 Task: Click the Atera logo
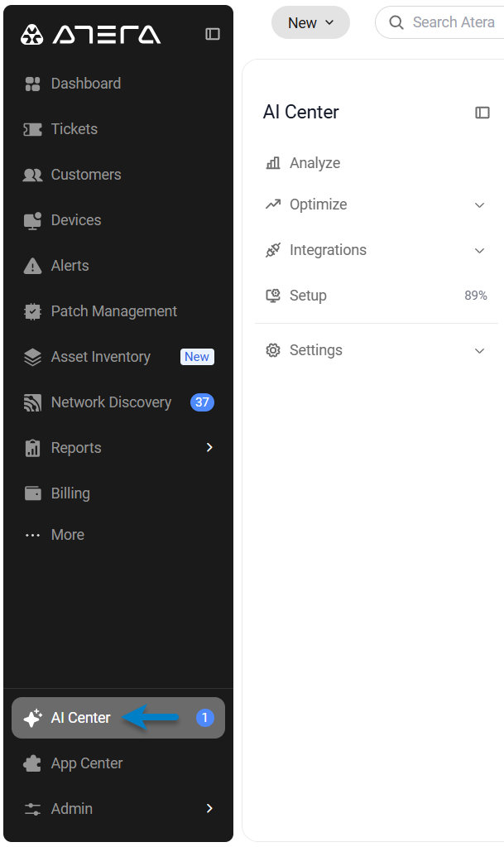[90, 35]
